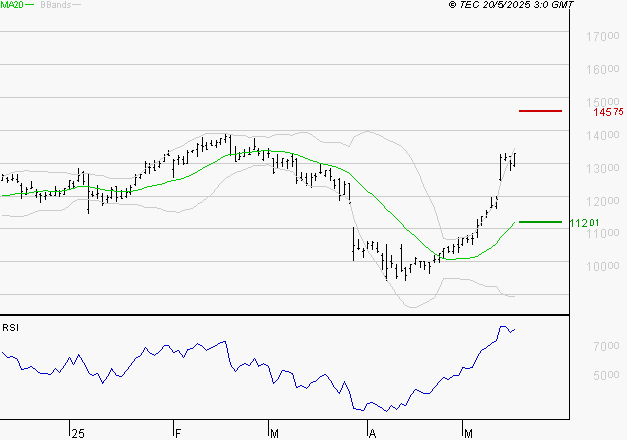The width and height of the screenshot is (627, 440).
Task: Click the '25' year label on time axis
Action: pyautogui.click(x=77, y=432)
